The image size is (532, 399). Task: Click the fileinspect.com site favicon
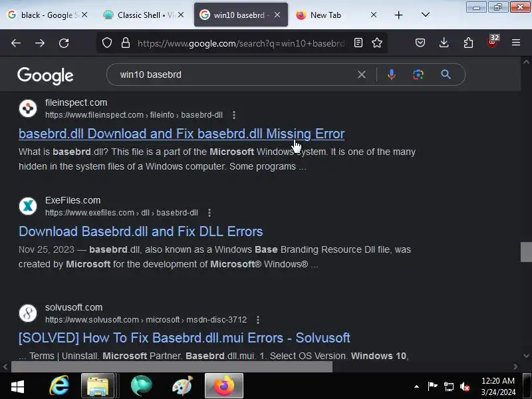tap(28, 108)
